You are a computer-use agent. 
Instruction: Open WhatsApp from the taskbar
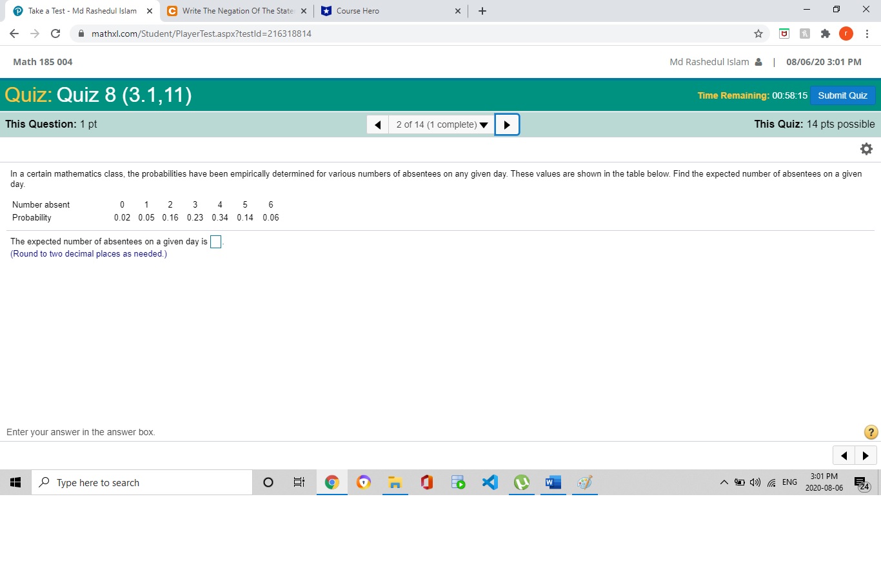(521, 482)
